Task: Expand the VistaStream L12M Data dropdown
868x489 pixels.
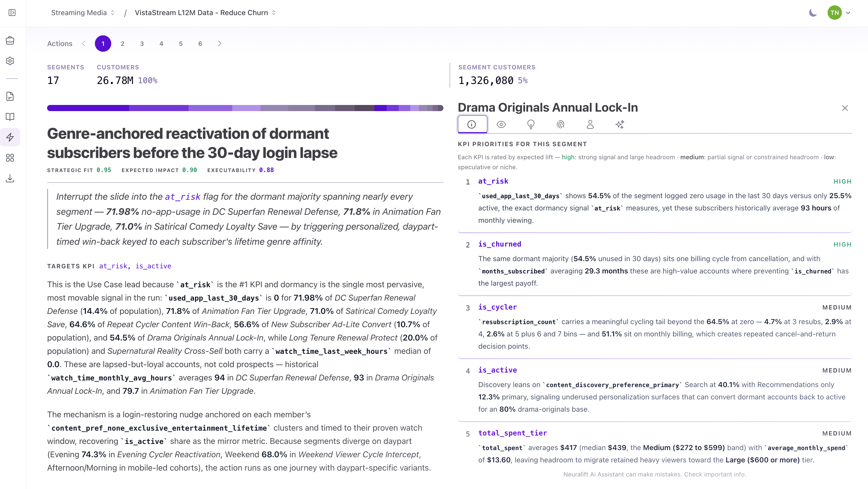Action: 205,13
